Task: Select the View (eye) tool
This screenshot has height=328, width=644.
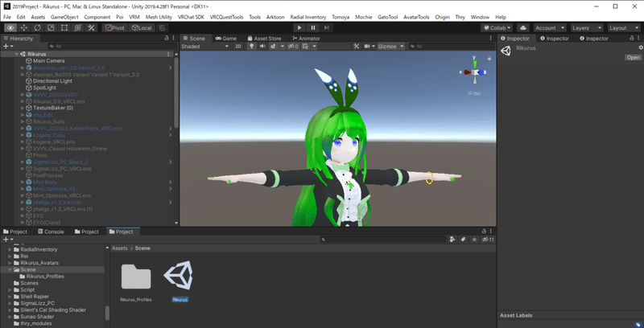Action: click(10, 28)
